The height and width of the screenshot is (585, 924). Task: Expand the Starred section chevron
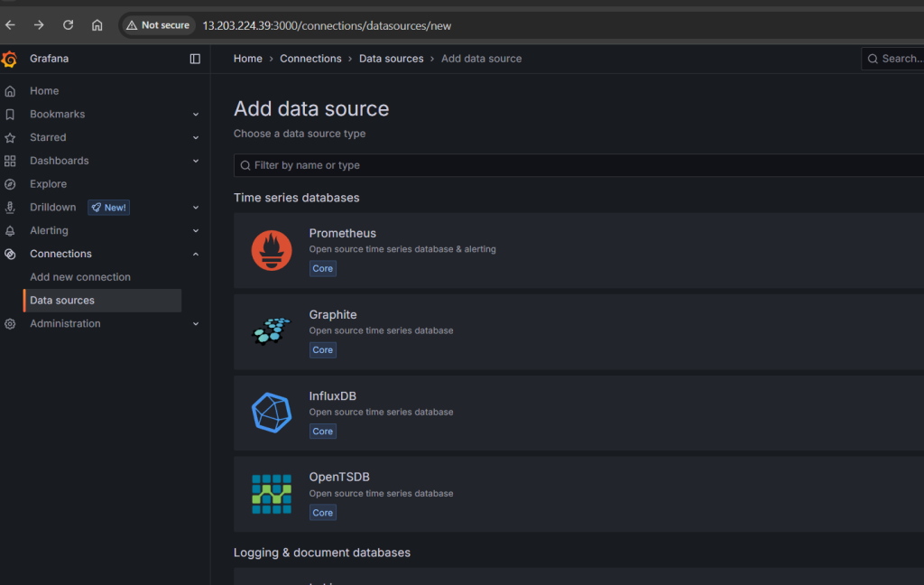(196, 137)
